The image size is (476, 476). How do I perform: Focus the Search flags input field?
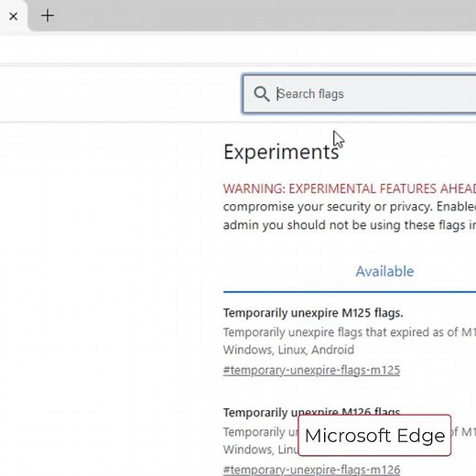click(360, 93)
